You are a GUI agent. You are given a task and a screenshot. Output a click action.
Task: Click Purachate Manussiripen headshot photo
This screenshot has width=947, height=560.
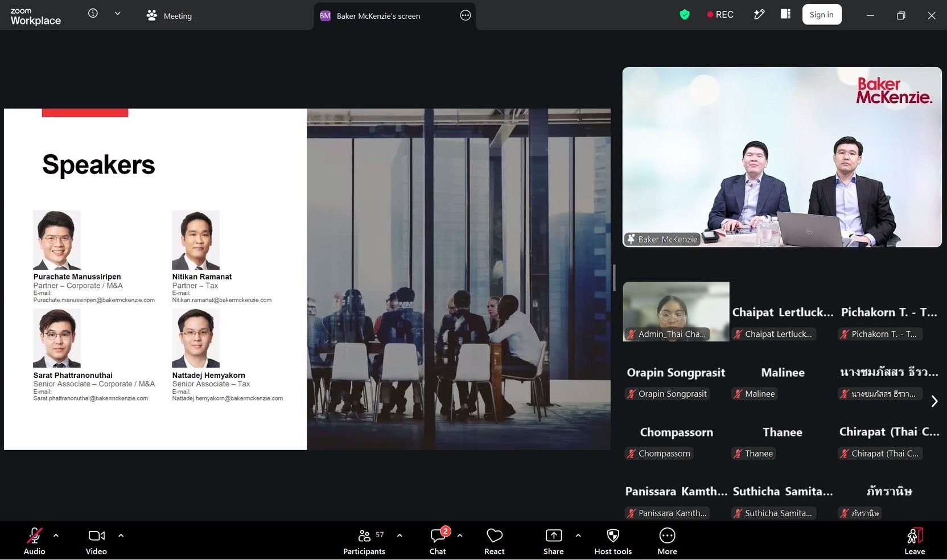[x=57, y=240]
